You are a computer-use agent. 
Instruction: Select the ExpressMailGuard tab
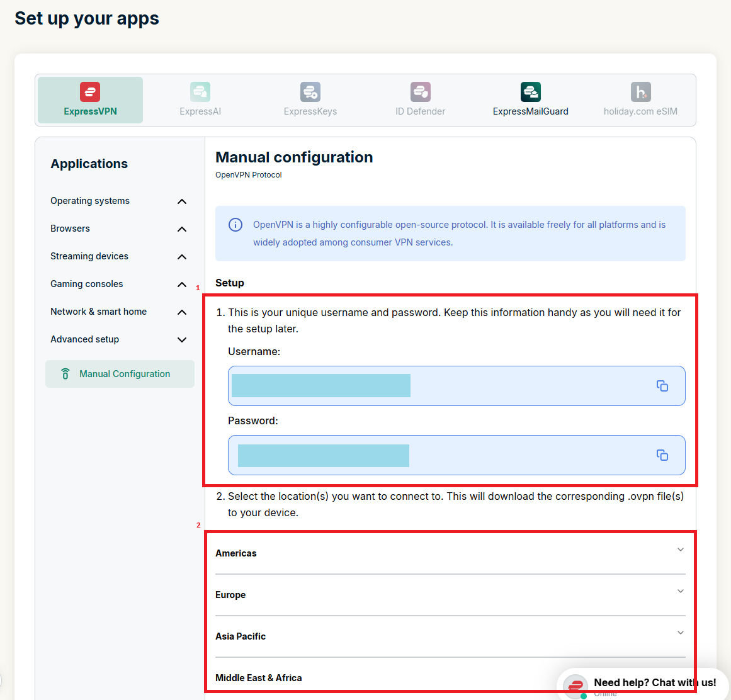point(531,100)
